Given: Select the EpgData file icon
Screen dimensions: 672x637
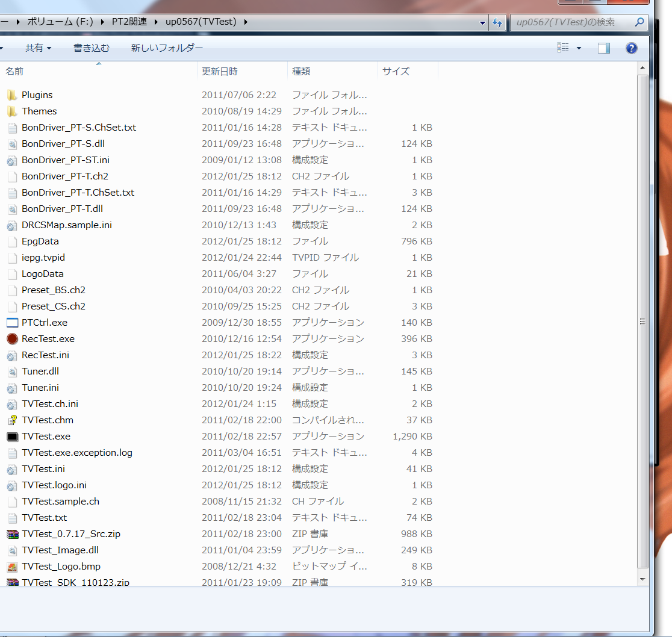Looking at the screenshot, I should coord(13,241).
